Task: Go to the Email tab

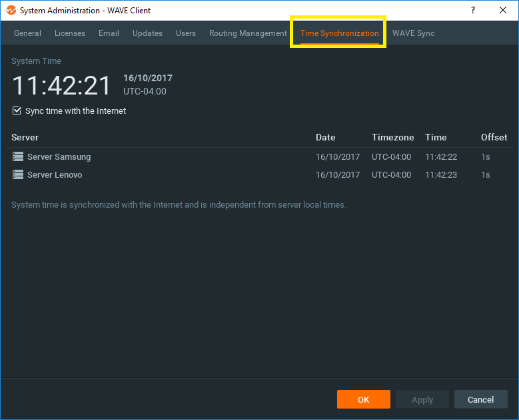Action: pos(109,33)
